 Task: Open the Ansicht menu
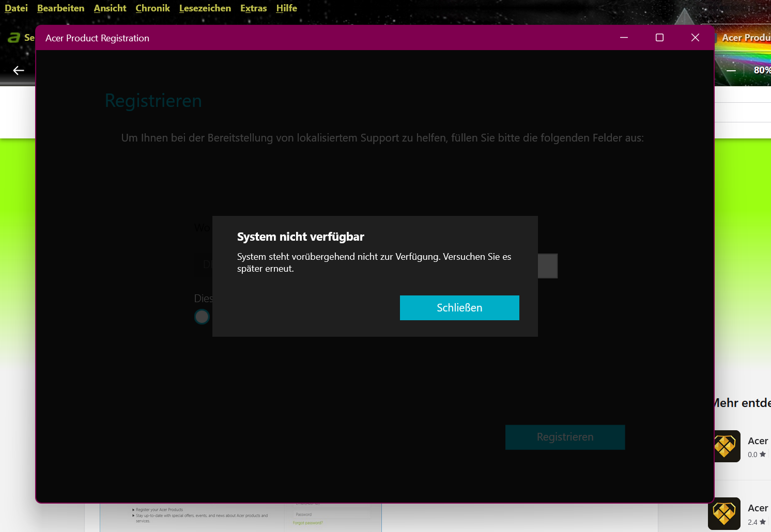[x=110, y=8]
